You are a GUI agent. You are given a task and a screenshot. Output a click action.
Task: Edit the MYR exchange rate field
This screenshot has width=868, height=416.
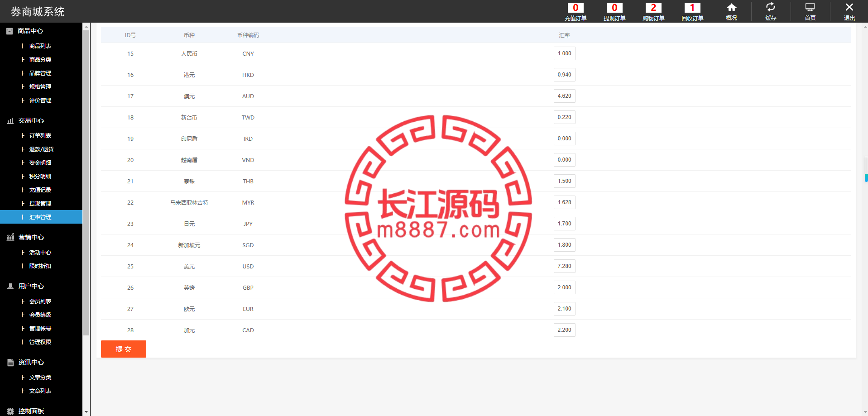pyautogui.click(x=565, y=202)
